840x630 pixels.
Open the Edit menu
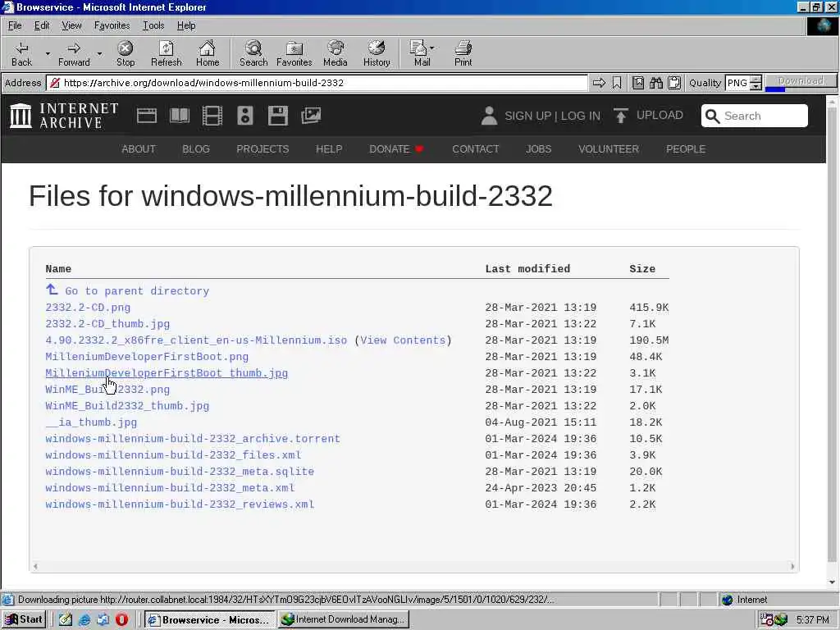click(x=42, y=25)
